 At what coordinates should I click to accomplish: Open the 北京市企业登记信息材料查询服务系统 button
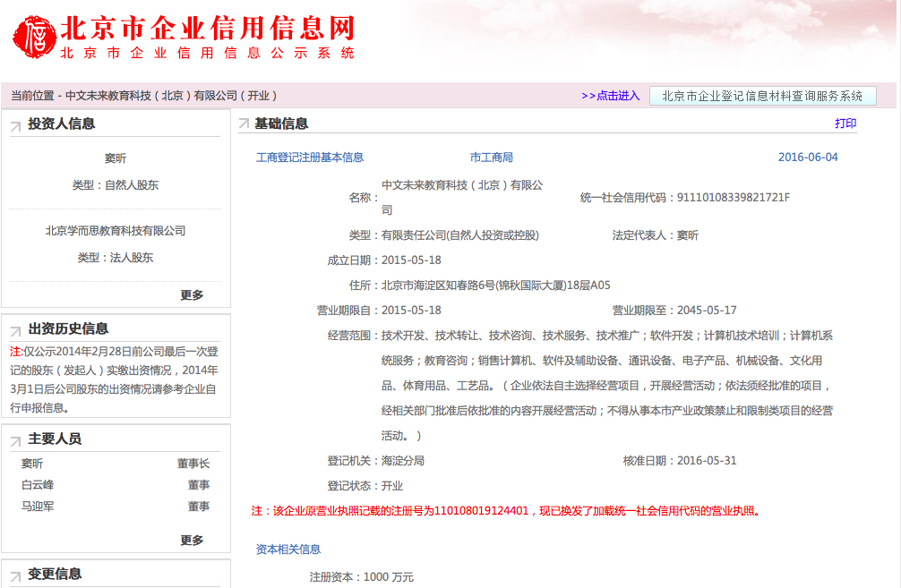pos(762,96)
